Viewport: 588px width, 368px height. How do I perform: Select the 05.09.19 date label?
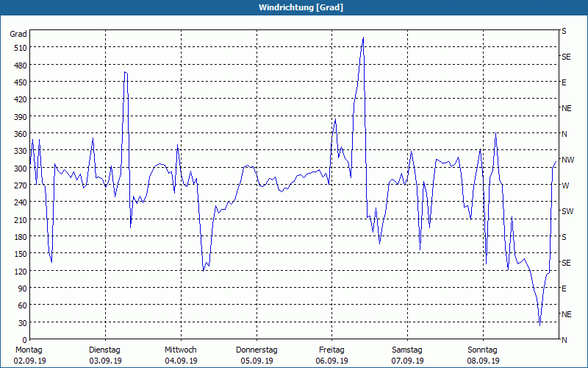pyautogui.click(x=257, y=361)
